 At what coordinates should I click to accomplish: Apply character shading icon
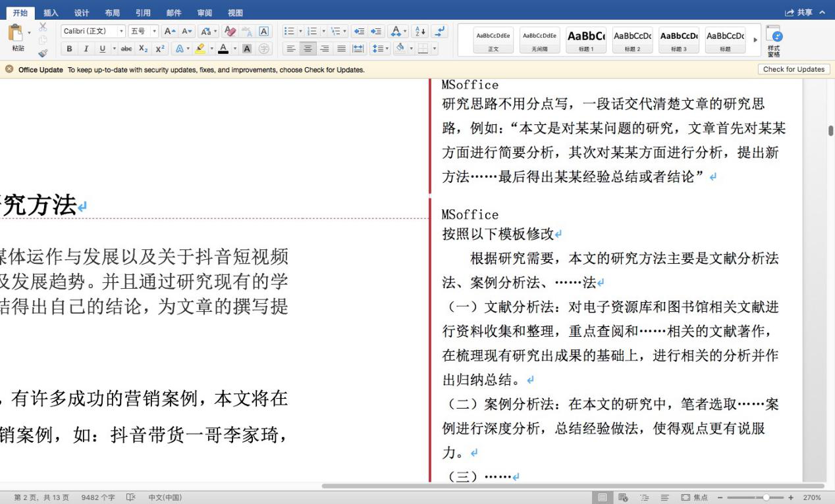(247, 49)
